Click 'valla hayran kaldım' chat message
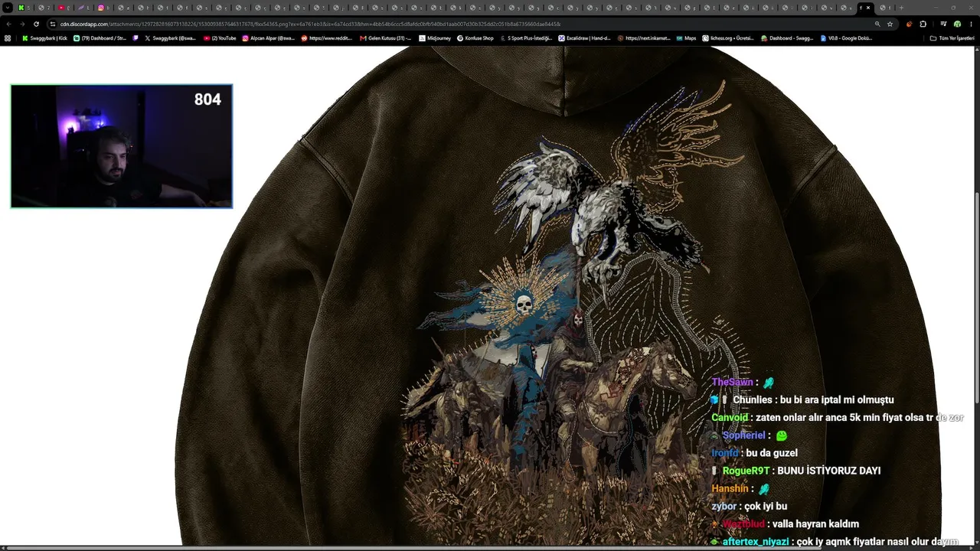980x551 pixels. [x=816, y=524]
